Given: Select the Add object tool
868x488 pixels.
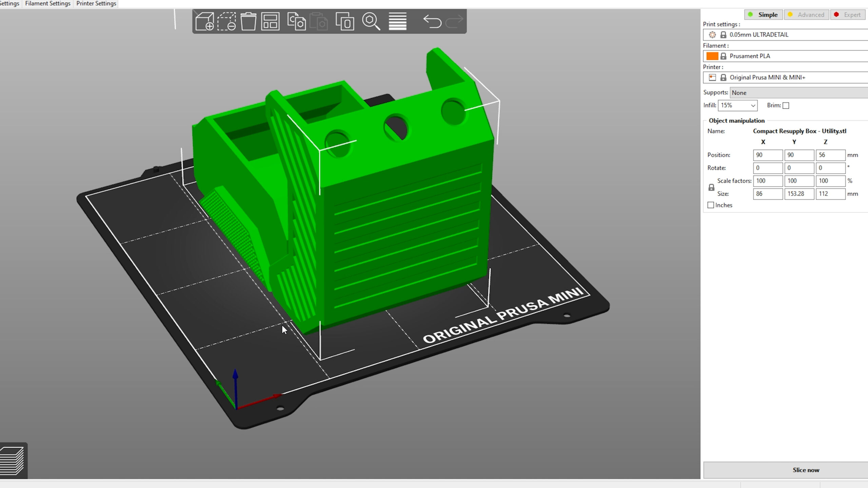Looking at the screenshot, I should (205, 21).
